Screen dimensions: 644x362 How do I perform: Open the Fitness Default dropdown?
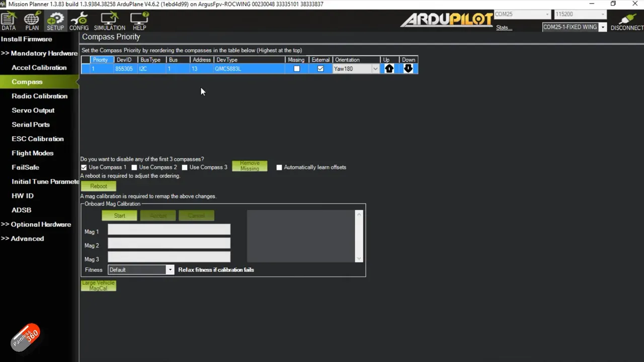170,270
